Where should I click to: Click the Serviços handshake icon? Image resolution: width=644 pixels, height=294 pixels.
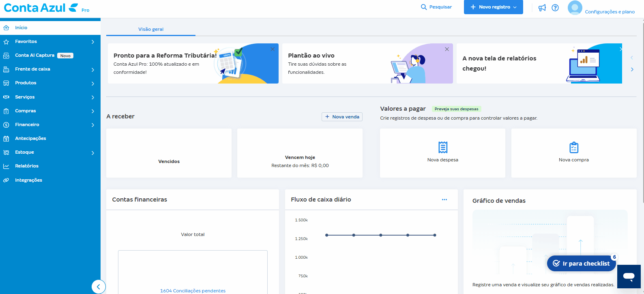pos(6,97)
